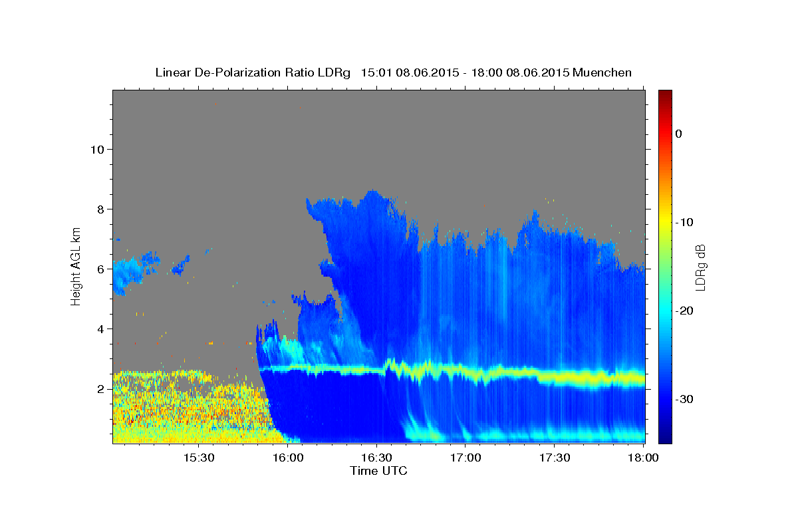
Task: Click the small blue cloud patch near 15:05
Action: [128, 273]
